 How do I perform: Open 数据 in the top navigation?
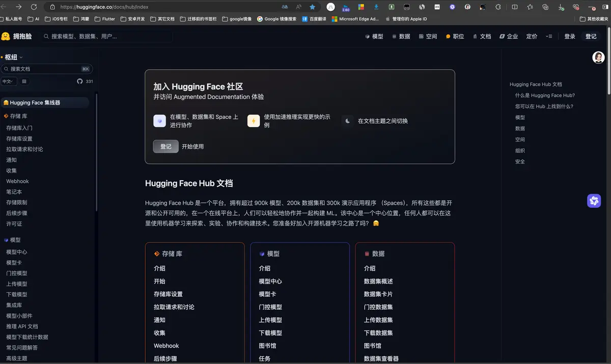[401, 37]
